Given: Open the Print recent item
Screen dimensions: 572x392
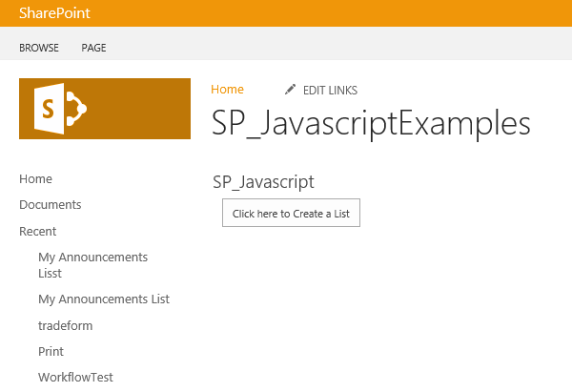Looking at the screenshot, I should click(x=51, y=351).
